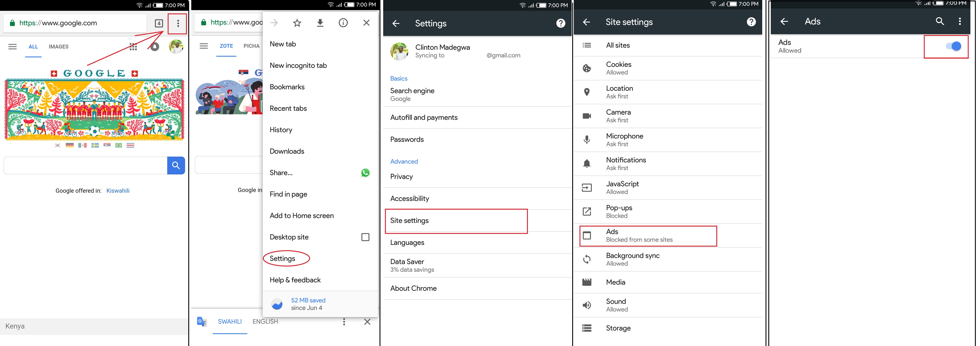Click the notifications bell on Google homepage
The image size is (980, 346).
[x=154, y=47]
